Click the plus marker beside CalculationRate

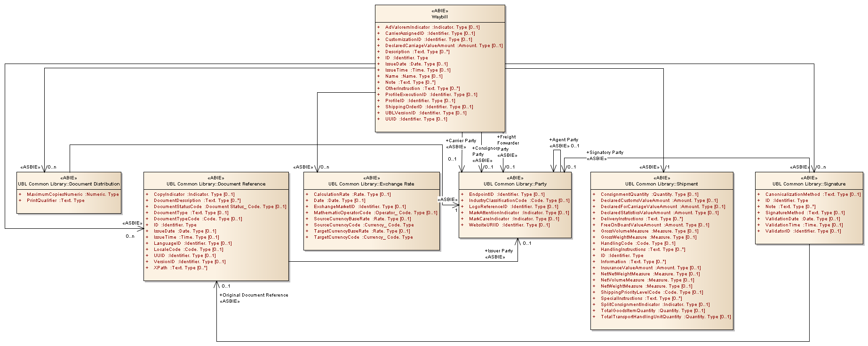307,194
